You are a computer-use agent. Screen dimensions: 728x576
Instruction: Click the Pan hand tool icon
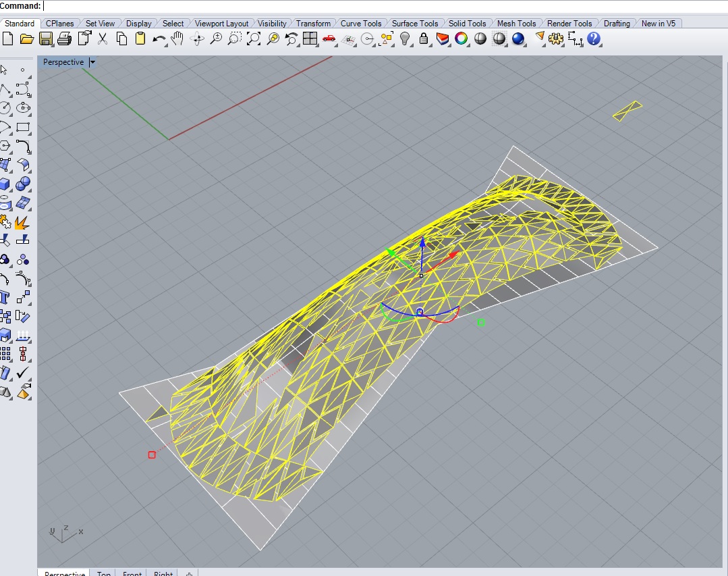point(177,38)
